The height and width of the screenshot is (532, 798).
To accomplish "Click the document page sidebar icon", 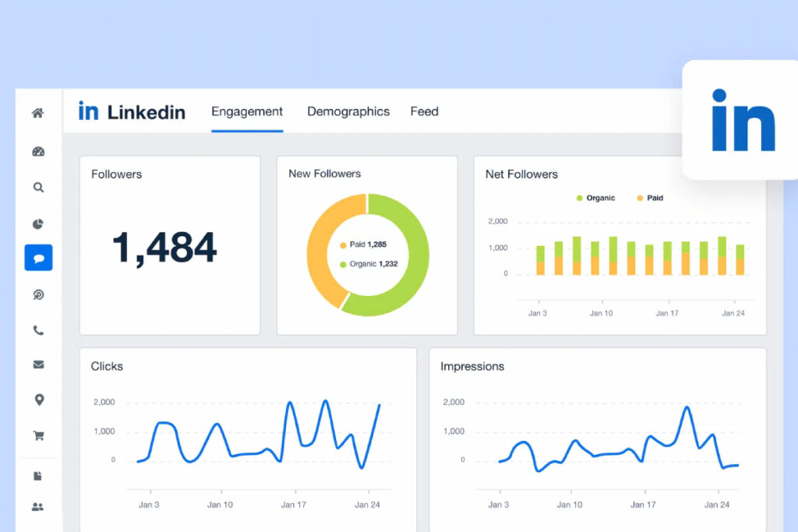I will pyautogui.click(x=38, y=476).
